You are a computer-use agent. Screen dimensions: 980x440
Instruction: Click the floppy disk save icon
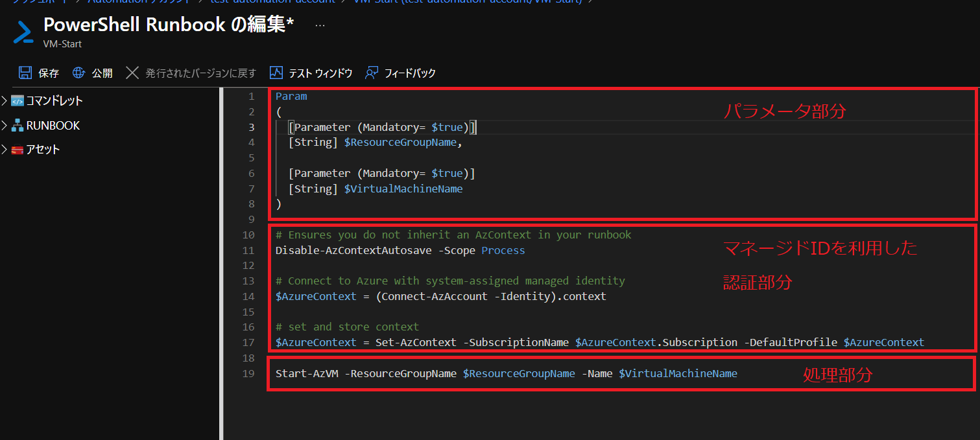point(25,73)
